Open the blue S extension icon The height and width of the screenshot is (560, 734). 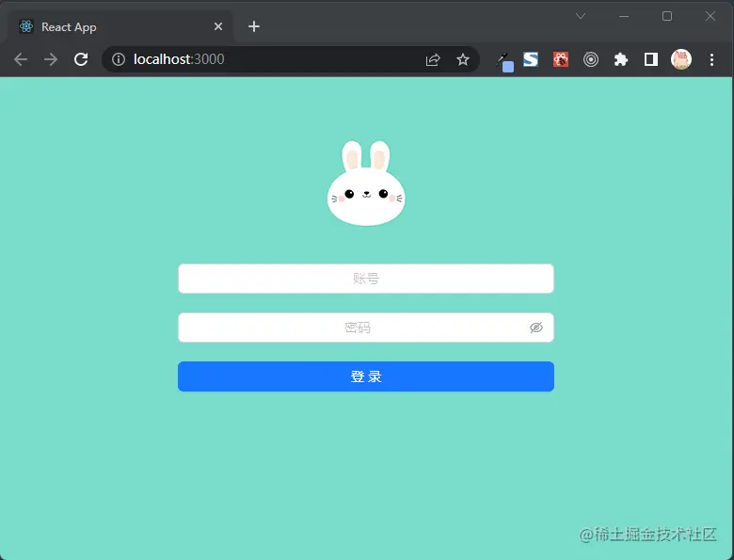click(x=531, y=59)
